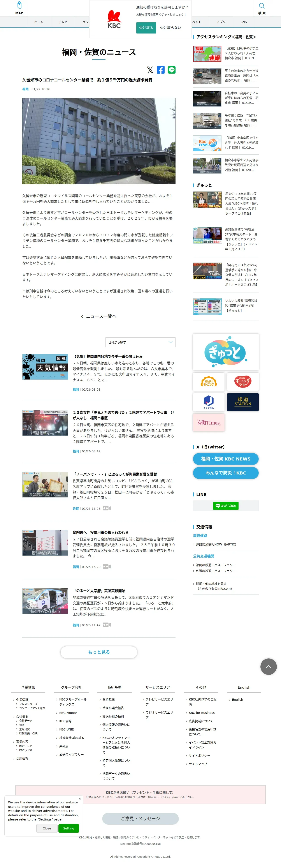Click footer link 放送ライブラリー

tap(71, 754)
